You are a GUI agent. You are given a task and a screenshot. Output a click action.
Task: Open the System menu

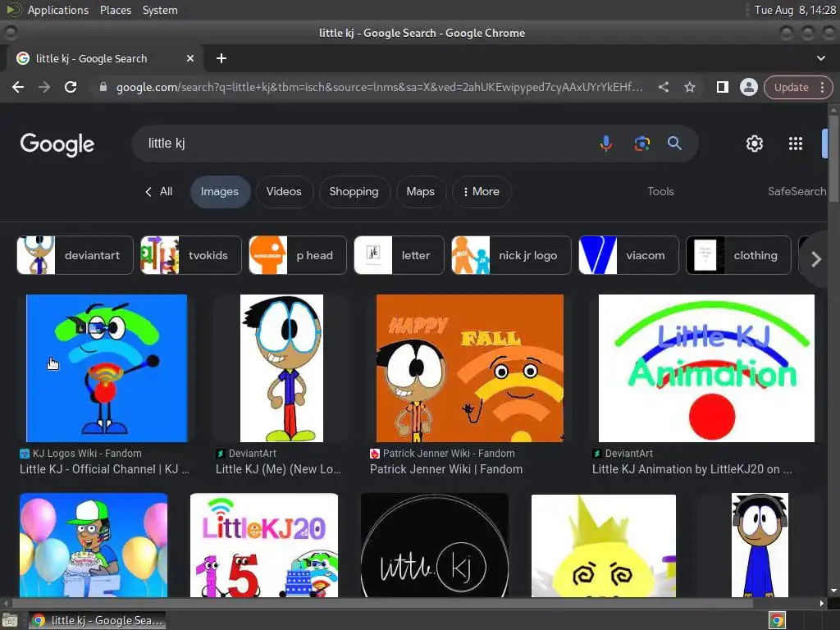pyautogui.click(x=160, y=10)
